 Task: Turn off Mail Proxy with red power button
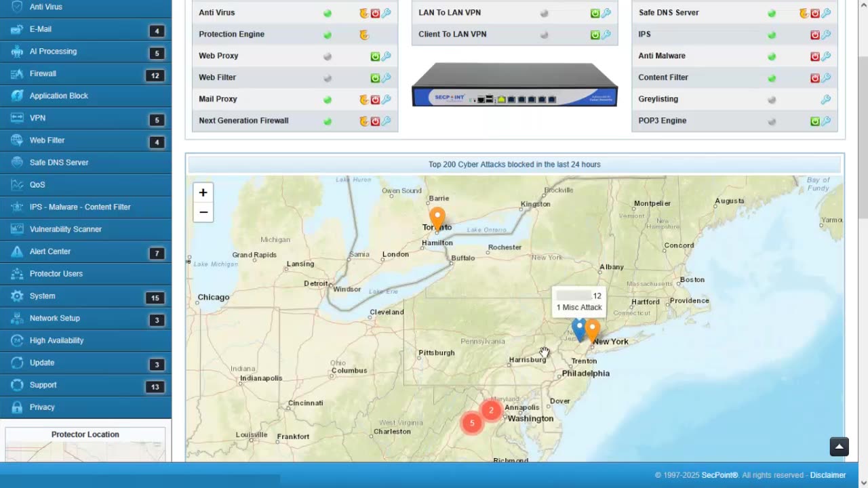point(375,100)
